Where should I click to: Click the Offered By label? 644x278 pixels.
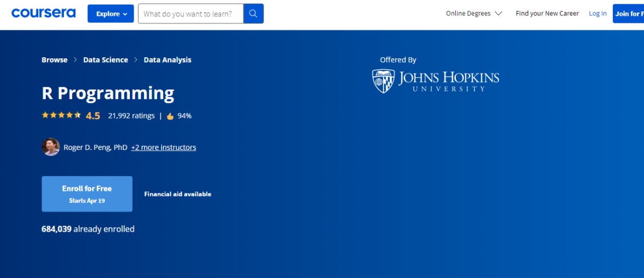[x=398, y=60]
